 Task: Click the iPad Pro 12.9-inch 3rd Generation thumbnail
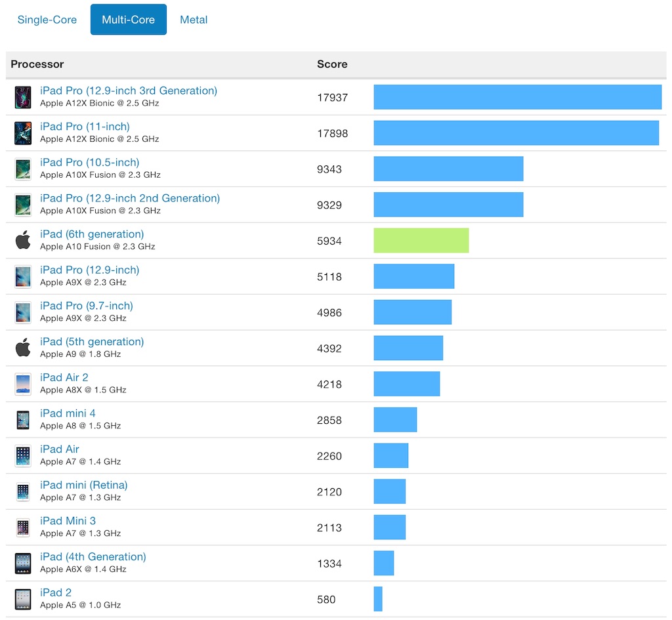click(x=23, y=97)
